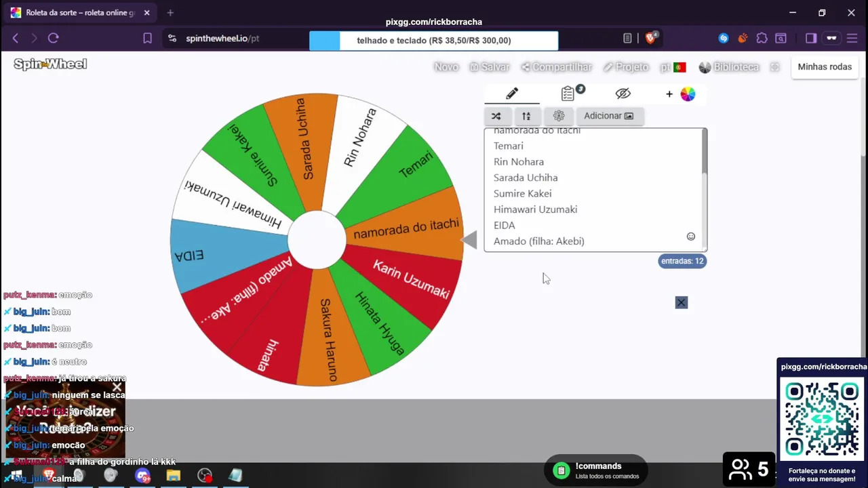Image resolution: width=868 pixels, height=488 pixels.
Task: Click the telhado e teclado donation goal bar
Action: 434,41
